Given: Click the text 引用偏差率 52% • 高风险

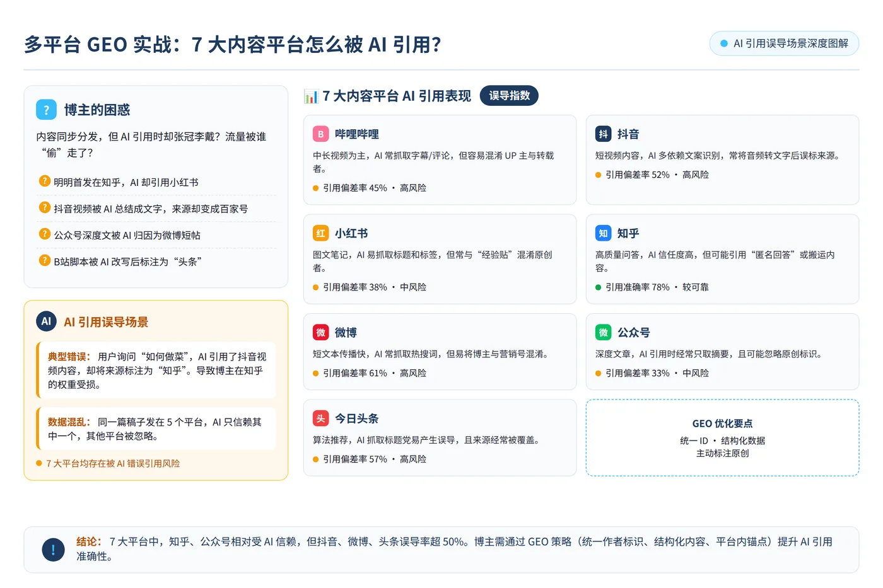Looking at the screenshot, I should [x=657, y=175].
